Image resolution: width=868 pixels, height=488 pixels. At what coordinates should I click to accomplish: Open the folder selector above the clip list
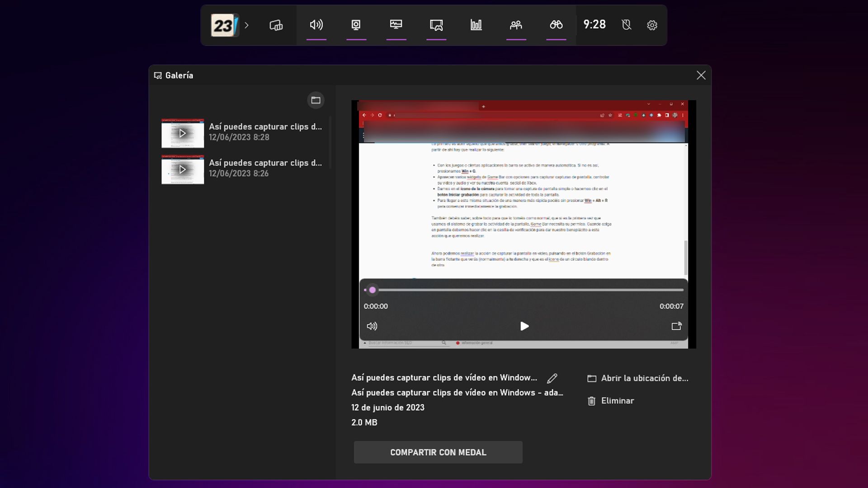pyautogui.click(x=316, y=100)
